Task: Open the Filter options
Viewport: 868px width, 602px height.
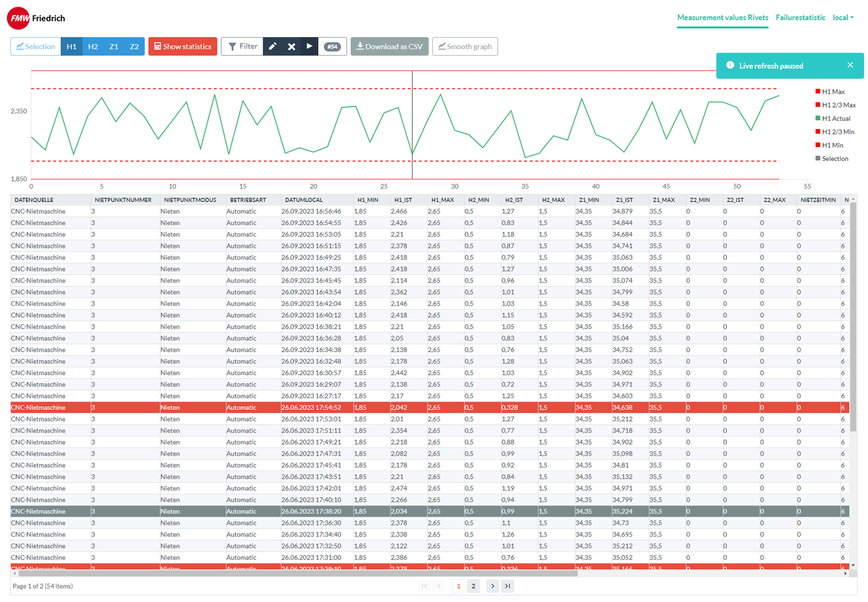Action: (x=242, y=46)
